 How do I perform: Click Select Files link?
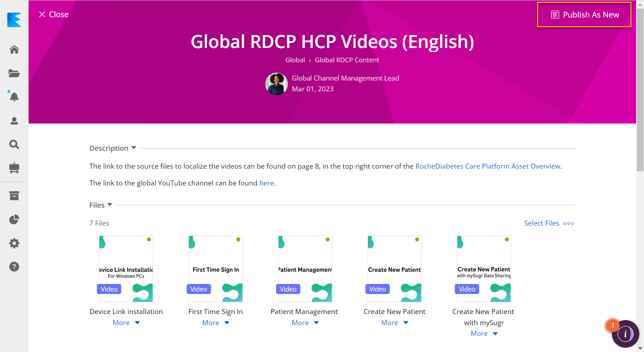(x=541, y=223)
